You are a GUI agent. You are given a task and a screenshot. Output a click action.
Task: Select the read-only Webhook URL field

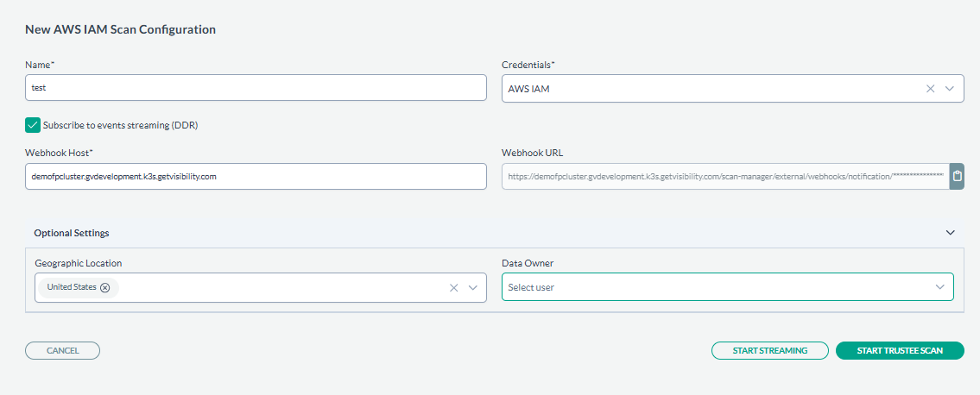pyautogui.click(x=724, y=177)
